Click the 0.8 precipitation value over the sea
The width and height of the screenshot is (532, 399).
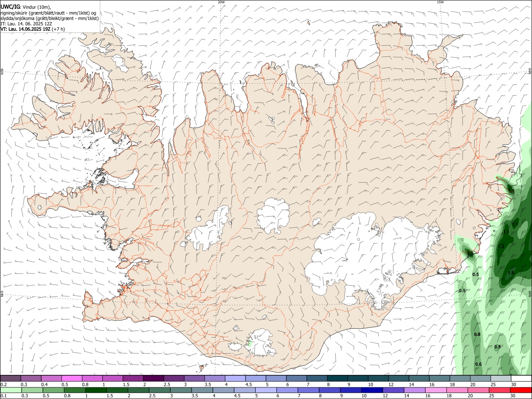pyautogui.click(x=477, y=334)
